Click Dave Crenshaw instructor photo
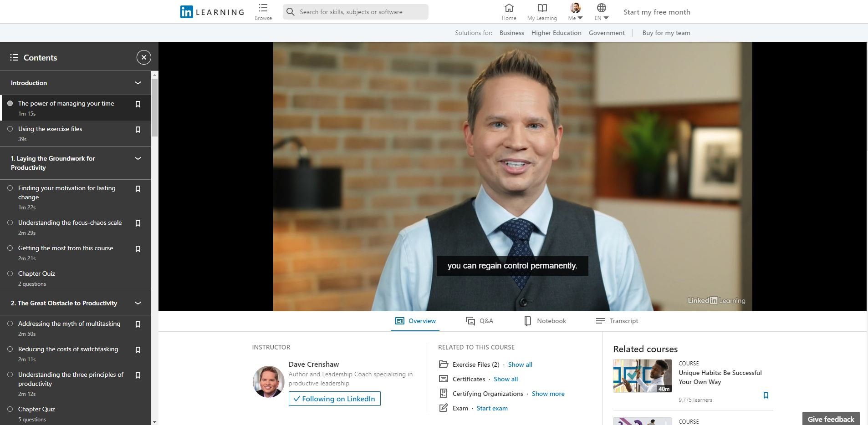The width and height of the screenshot is (868, 425). 268,381
